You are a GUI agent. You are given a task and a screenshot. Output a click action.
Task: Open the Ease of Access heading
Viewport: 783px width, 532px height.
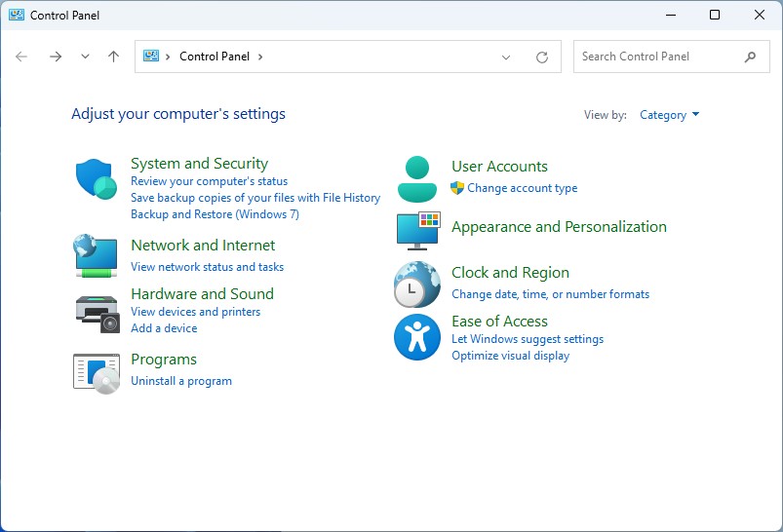(x=499, y=321)
